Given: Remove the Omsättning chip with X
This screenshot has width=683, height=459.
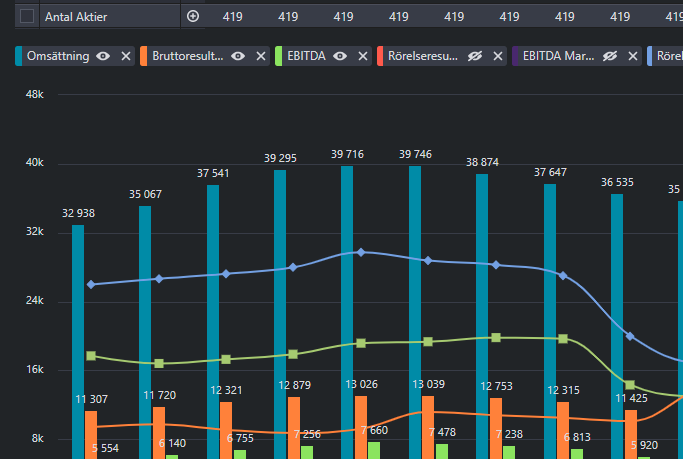Looking at the screenshot, I should coord(126,56).
